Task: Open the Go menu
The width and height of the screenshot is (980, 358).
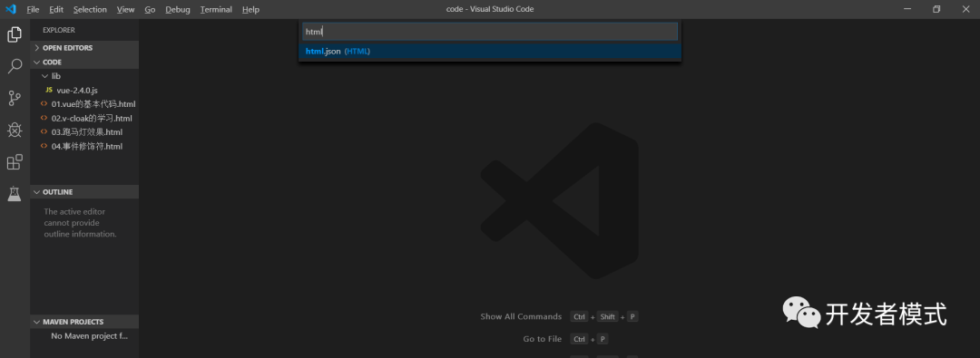Action: coord(150,9)
